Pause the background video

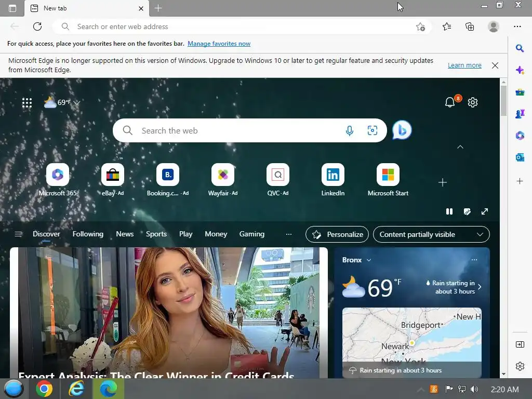tap(449, 212)
